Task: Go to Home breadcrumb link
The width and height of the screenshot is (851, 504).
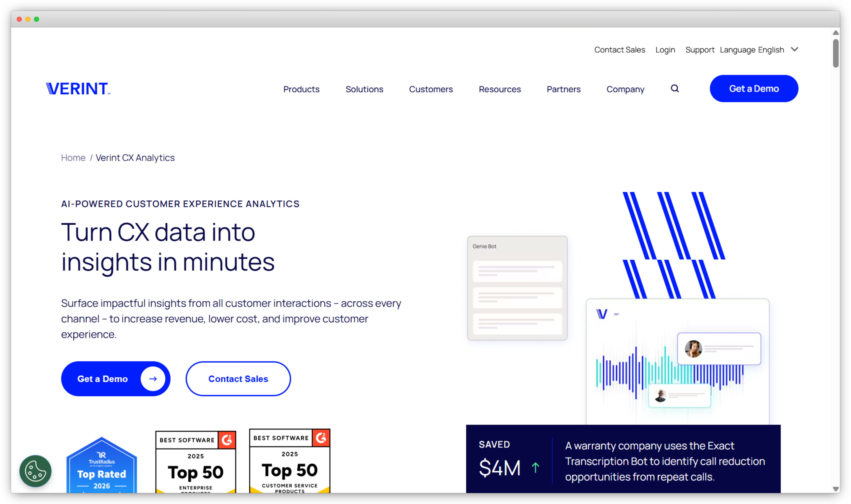Action: click(x=73, y=158)
